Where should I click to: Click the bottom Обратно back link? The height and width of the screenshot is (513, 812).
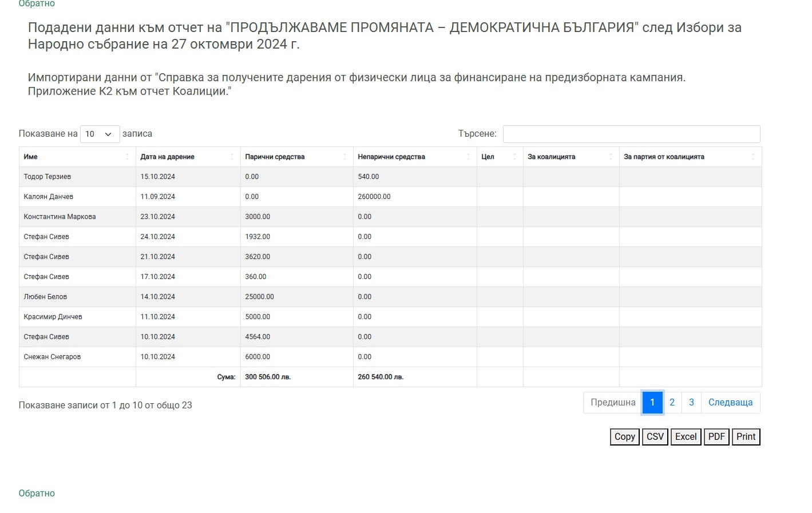click(37, 494)
